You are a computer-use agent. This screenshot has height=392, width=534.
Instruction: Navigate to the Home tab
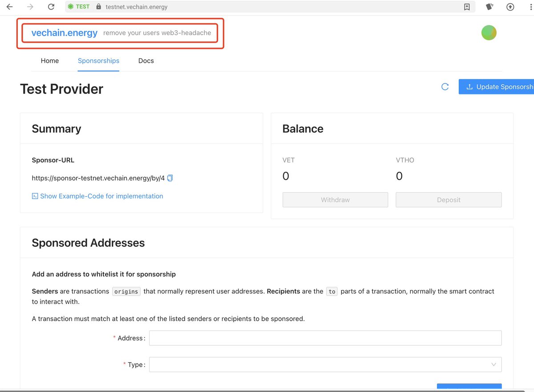[50, 61]
